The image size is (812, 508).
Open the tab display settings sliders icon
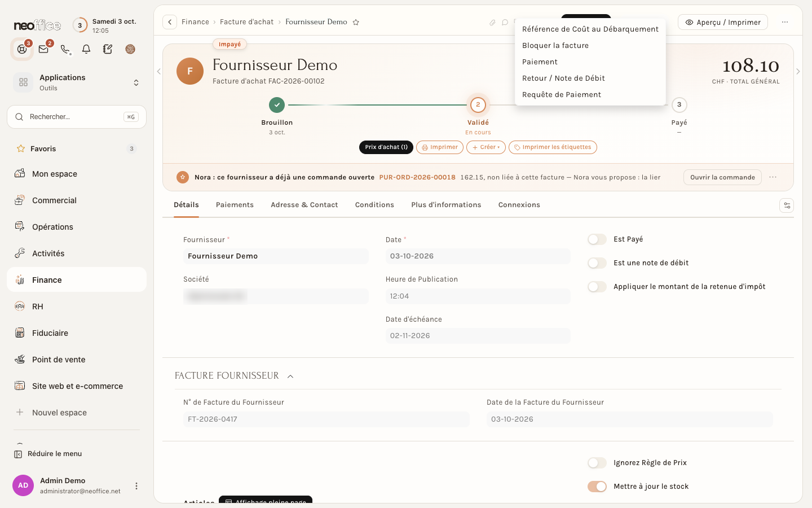pyautogui.click(x=787, y=205)
